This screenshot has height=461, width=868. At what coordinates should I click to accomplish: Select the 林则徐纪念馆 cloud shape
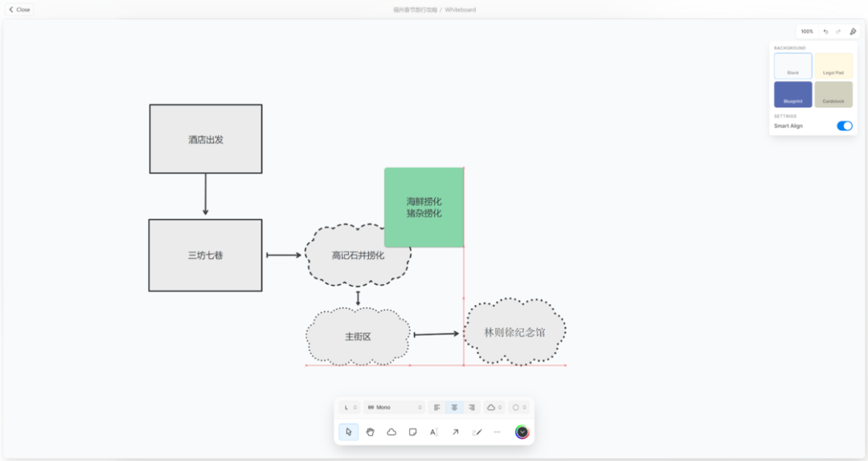514,332
